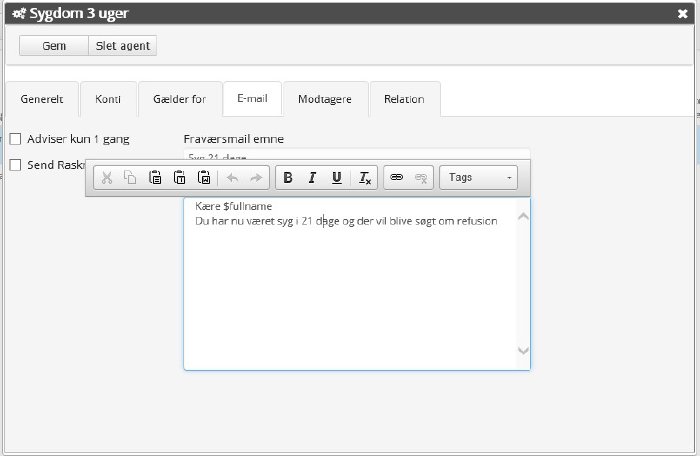Click inside the email body text area
The image size is (700, 456).
[350, 290]
